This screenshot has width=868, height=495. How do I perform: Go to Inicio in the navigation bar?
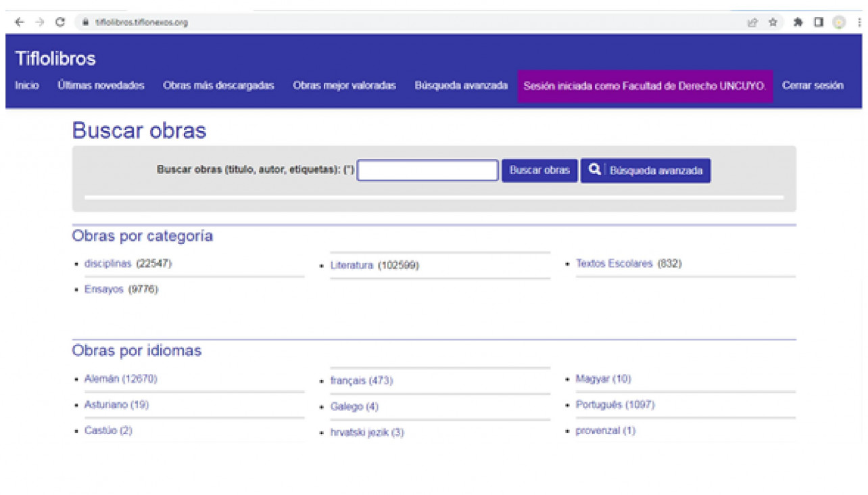click(27, 86)
